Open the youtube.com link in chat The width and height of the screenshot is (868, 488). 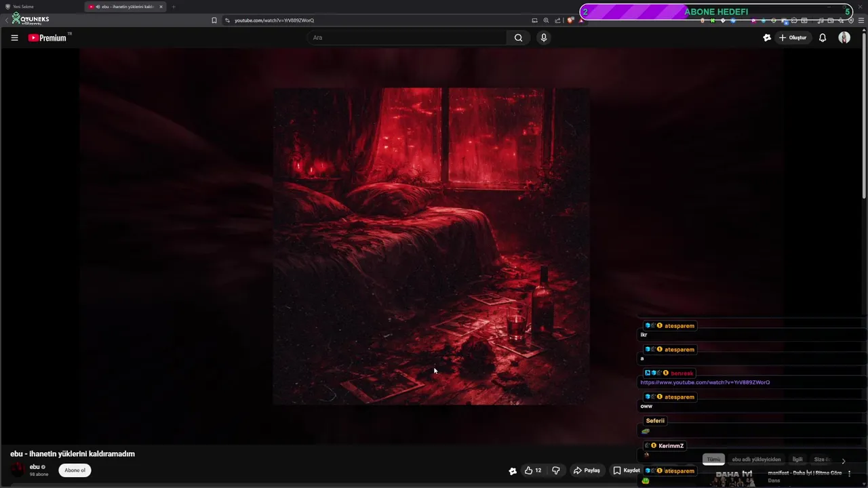(x=705, y=382)
